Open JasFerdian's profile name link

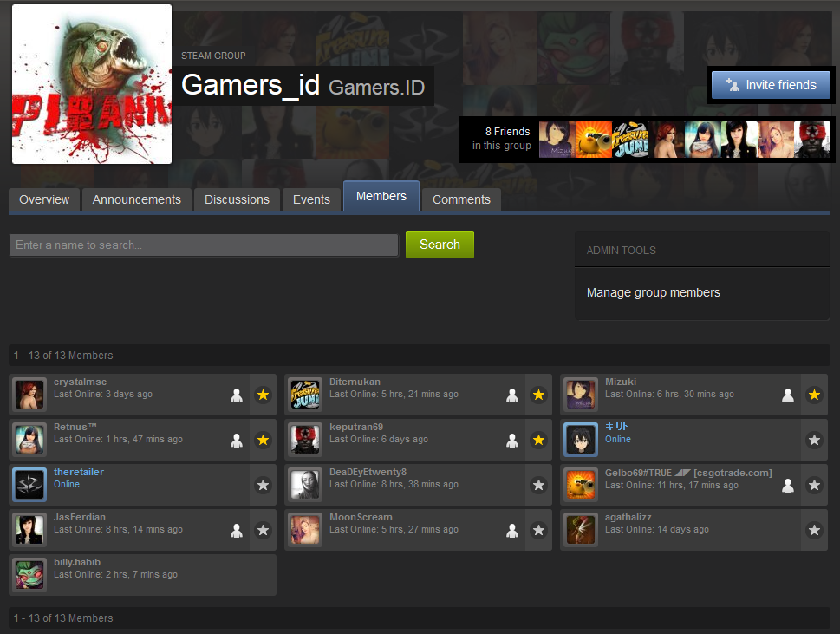(79, 517)
